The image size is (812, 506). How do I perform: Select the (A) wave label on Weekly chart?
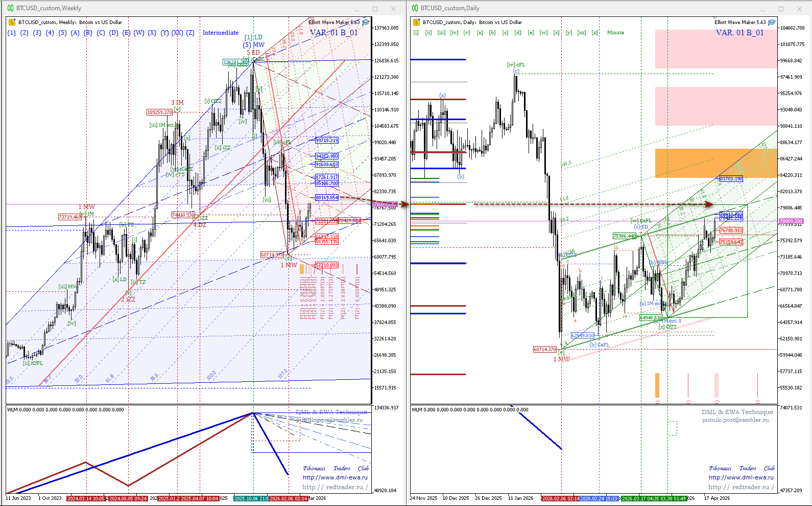pyautogui.click(x=75, y=33)
